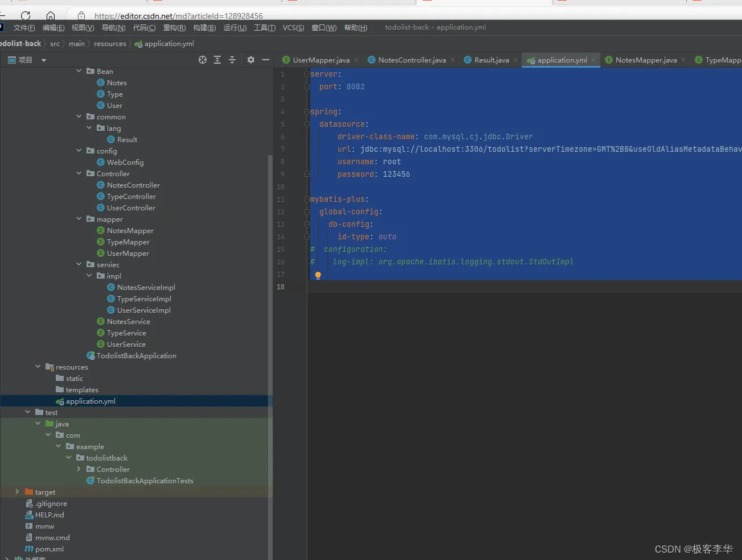
Task: Open the pom.xml Maven file
Action: pos(50,549)
